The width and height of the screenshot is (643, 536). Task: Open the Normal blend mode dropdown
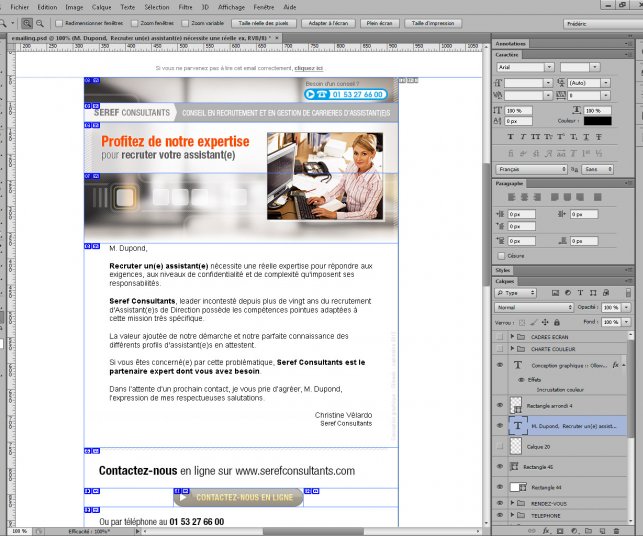point(534,307)
